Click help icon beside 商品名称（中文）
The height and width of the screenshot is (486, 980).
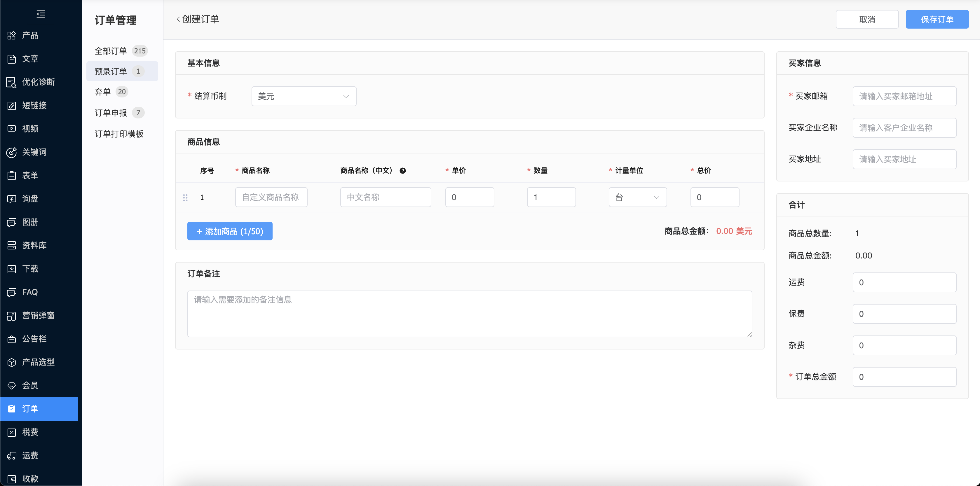point(402,171)
